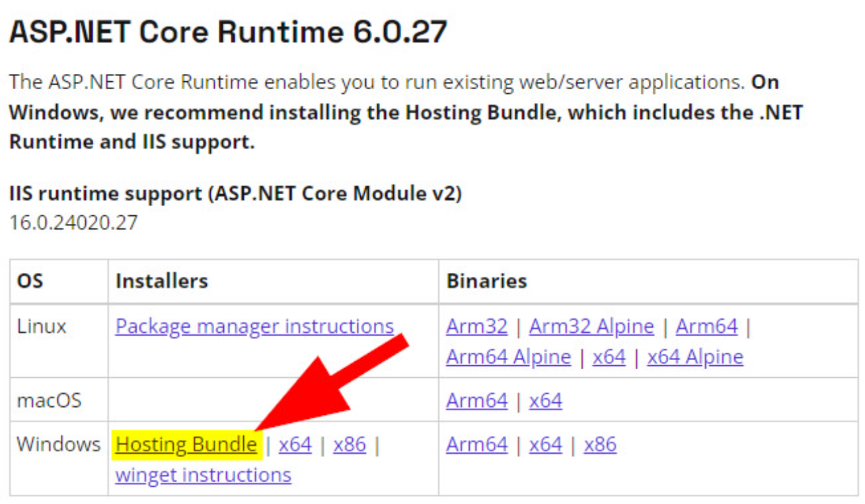
Task: Click the Linux Arm64 binary link
Action: pos(706,326)
